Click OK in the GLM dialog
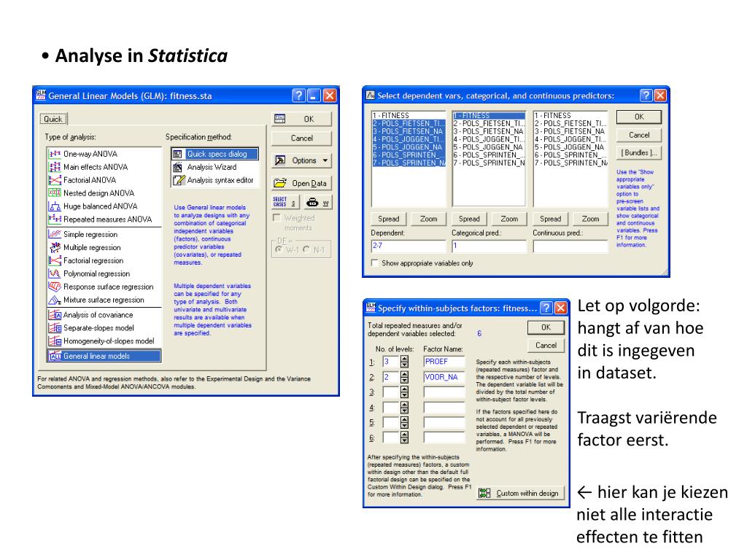This screenshot has height=560, width=747. coord(301,119)
